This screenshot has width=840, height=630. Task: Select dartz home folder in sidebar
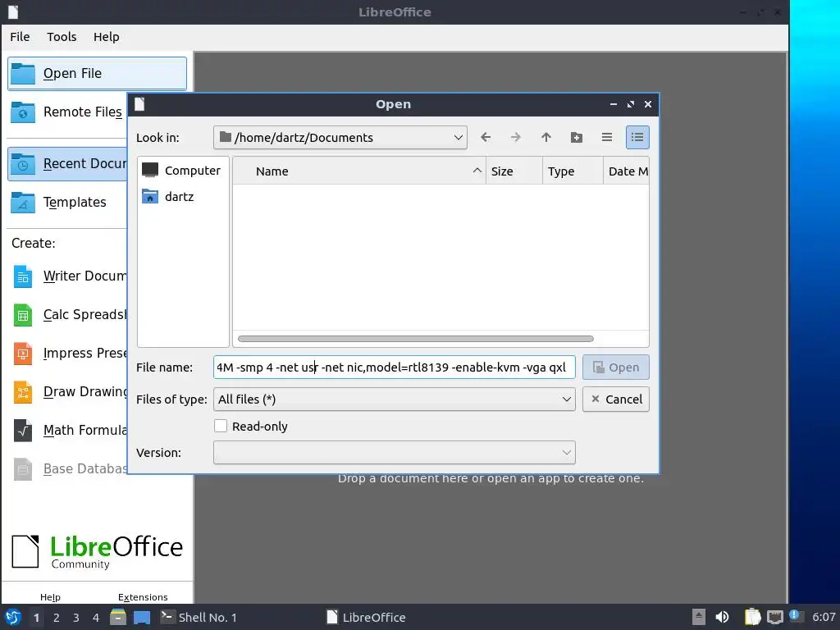183,197
